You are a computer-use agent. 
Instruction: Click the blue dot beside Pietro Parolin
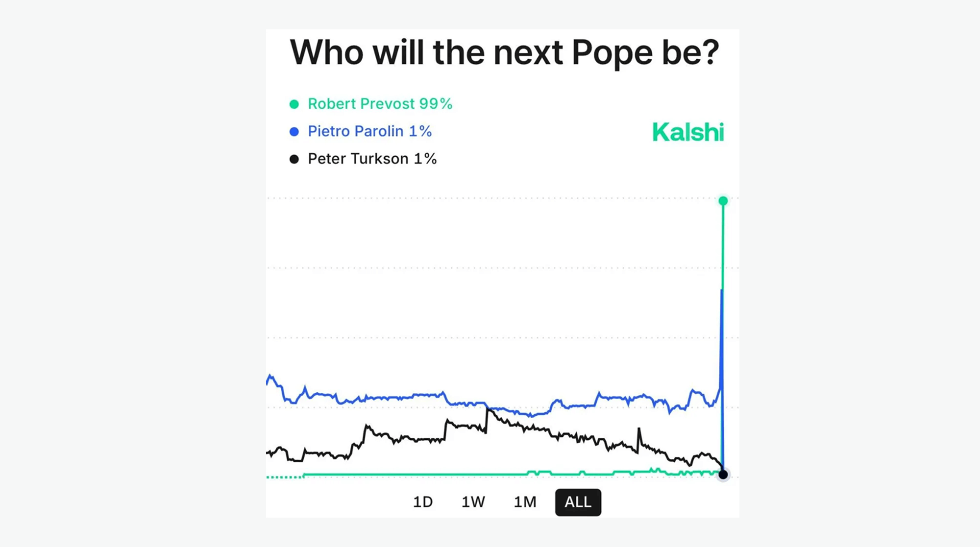[x=294, y=132]
